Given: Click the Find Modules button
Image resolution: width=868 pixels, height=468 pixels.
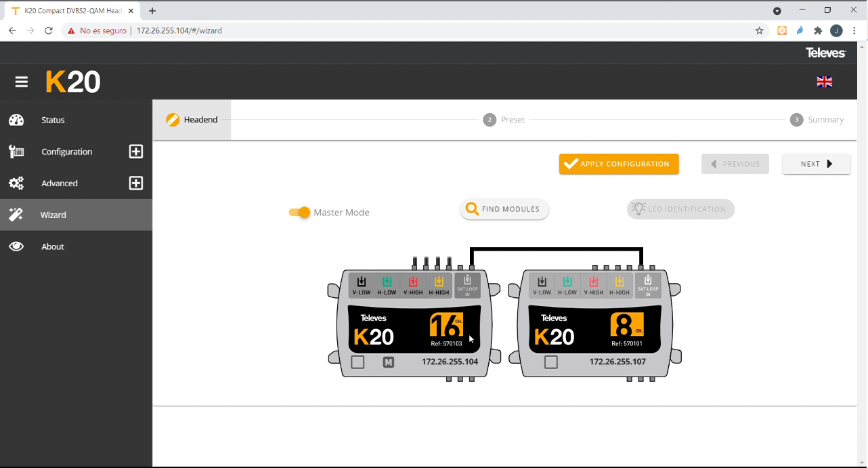Looking at the screenshot, I should coord(504,209).
